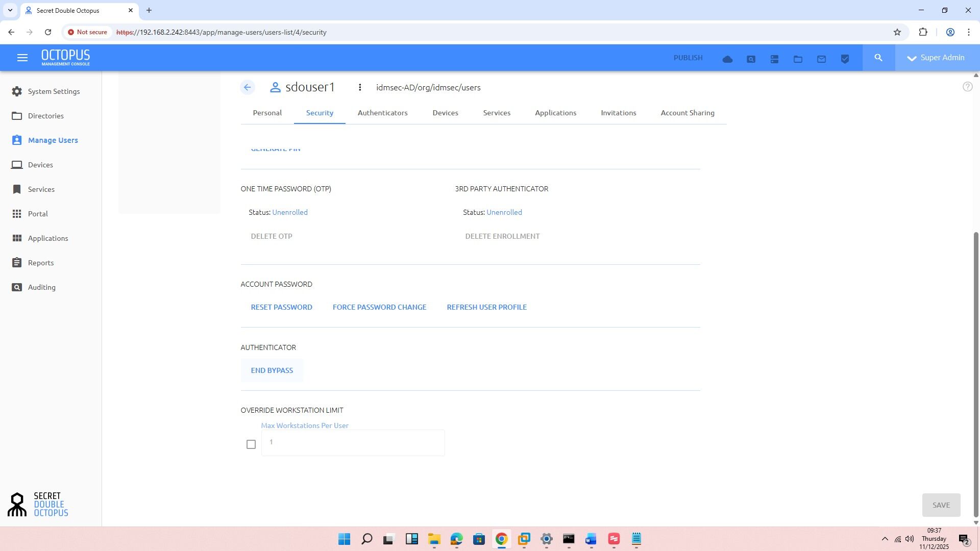The image size is (980, 551).
Task: Click the page vertical scrollbar thumb
Action: pos(976,374)
